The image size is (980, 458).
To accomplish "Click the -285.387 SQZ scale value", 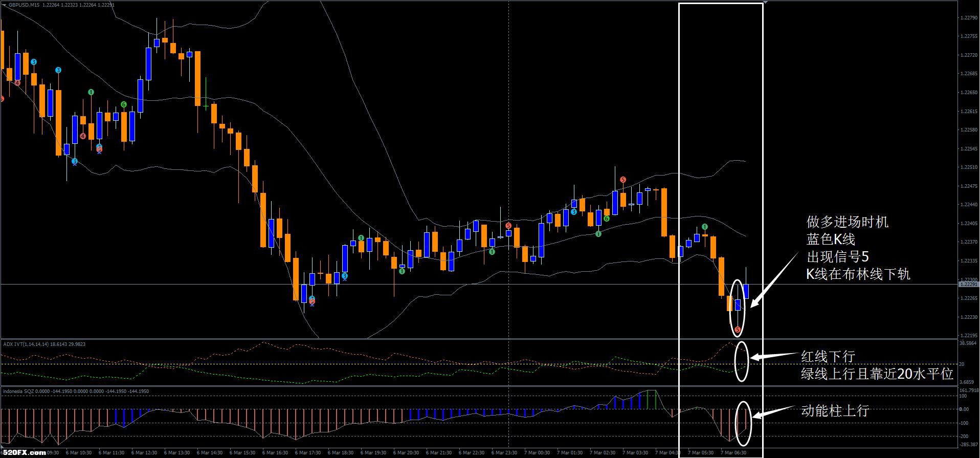I will (968, 445).
